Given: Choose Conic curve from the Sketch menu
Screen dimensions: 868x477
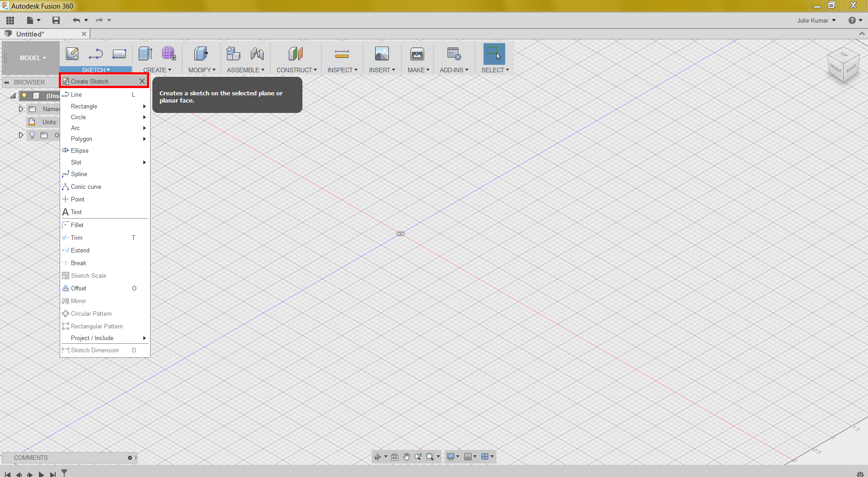Looking at the screenshot, I should [105, 187].
